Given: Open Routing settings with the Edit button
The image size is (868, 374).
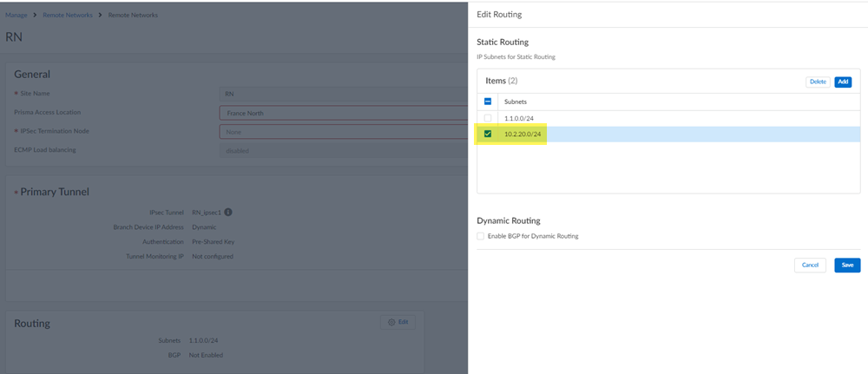Looking at the screenshot, I should coord(398,322).
